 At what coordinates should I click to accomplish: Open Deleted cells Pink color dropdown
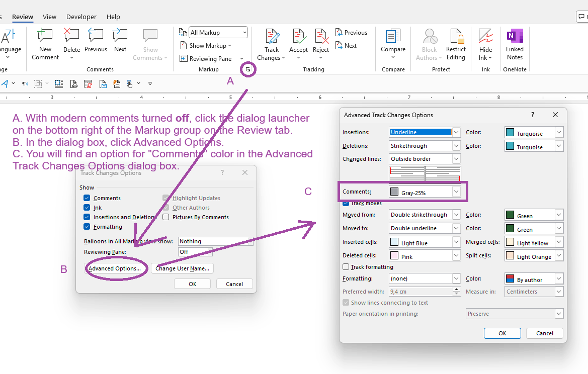pyautogui.click(x=425, y=255)
